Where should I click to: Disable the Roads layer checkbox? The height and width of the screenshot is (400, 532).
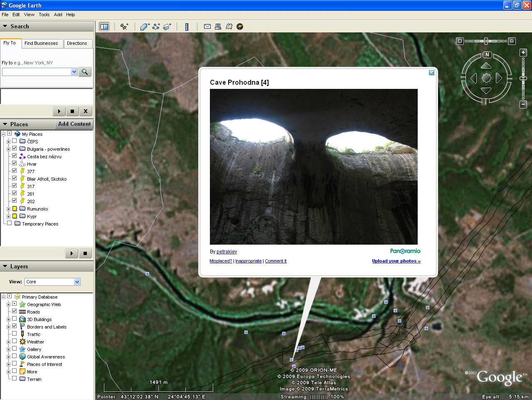click(15, 311)
